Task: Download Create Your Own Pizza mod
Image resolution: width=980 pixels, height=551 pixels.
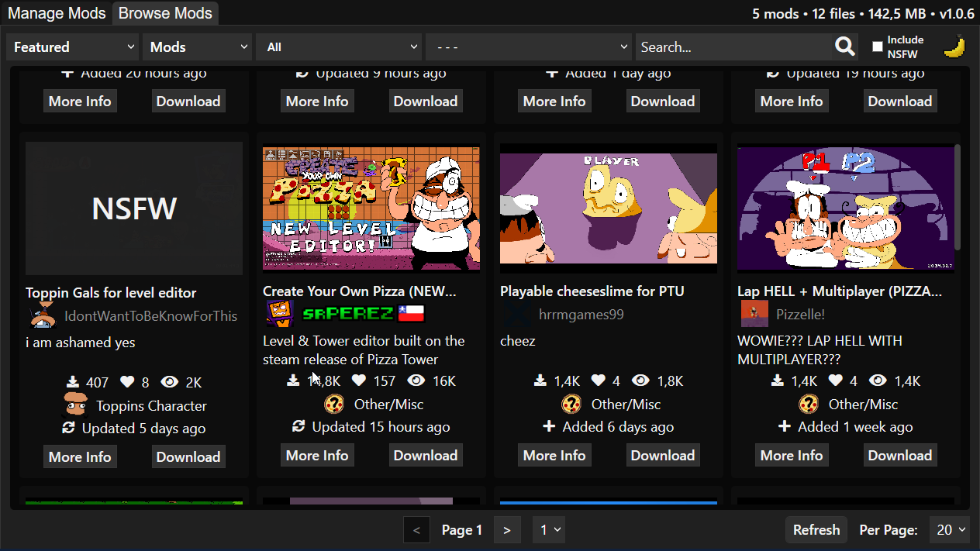Action: click(x=426, y=455)
